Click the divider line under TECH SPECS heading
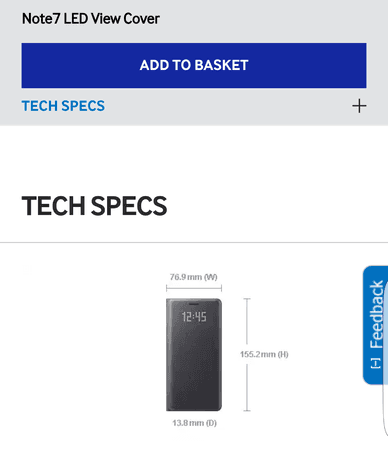This screenshot has width=388, height=450. [194, 243]
